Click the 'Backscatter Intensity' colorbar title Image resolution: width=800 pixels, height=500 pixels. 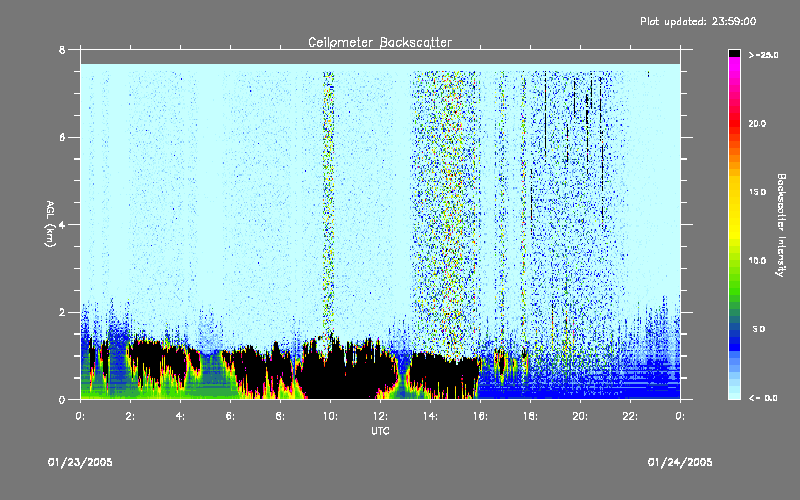[781, 225]
